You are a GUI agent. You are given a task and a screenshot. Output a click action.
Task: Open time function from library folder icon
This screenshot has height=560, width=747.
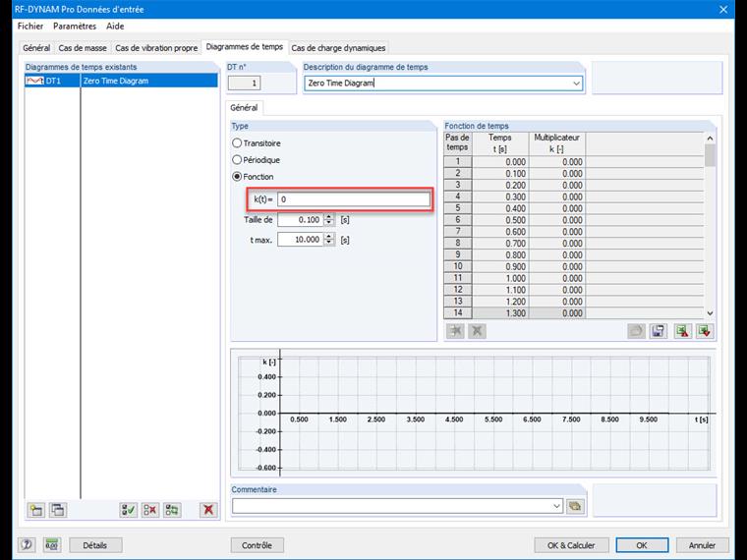(x=636, y=331)
